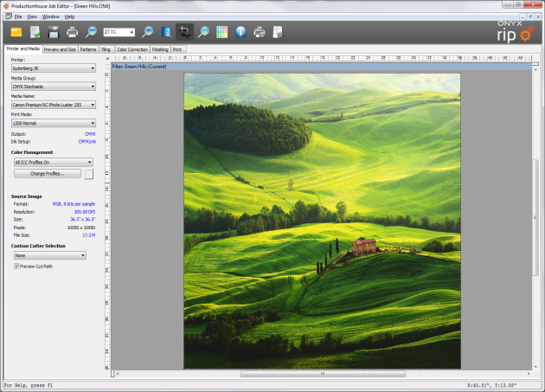Switch to the Preview and Size tab

click(61, 50)
